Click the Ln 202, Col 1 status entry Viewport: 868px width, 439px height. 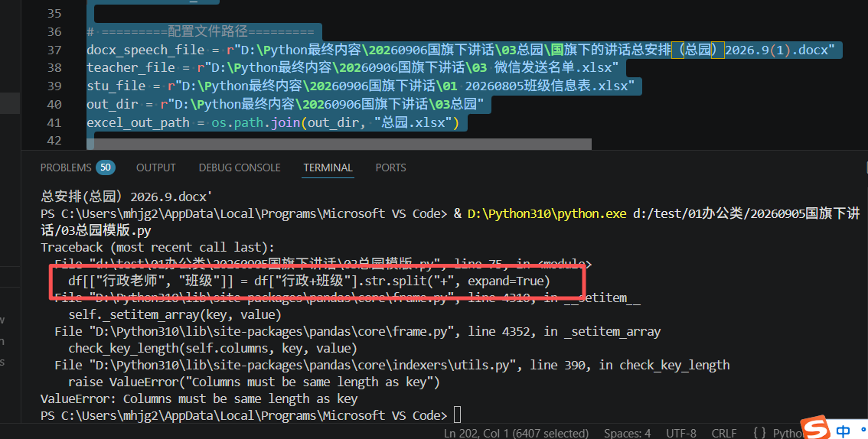516,433
